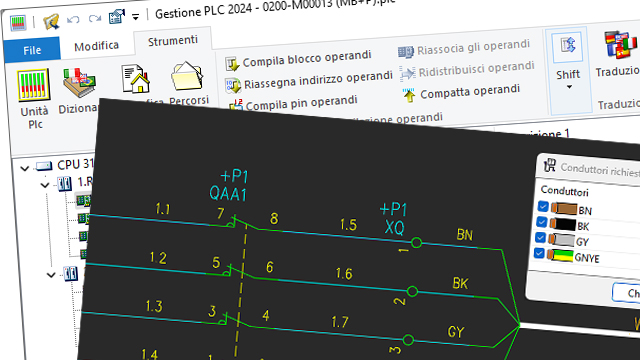Image resolution: width=640 pixels, height=360 pixels.
Task: Uncheck the BK conductor checkbox
Action: click(541, 222)
